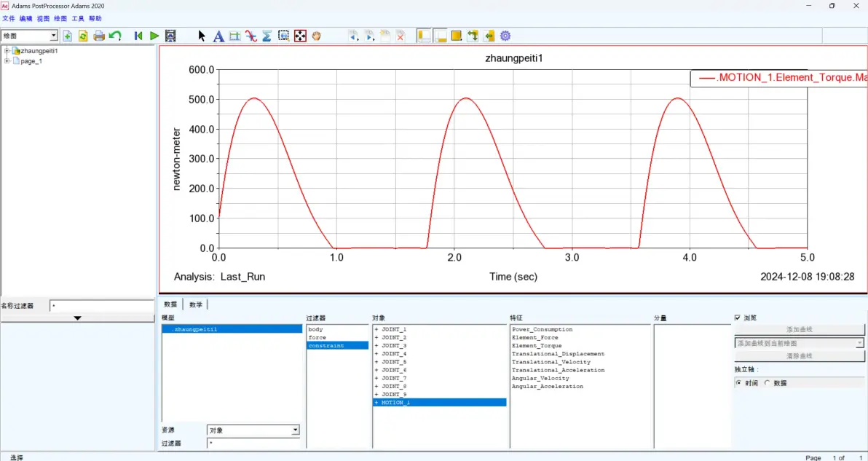Open the 资源 对象 dropdown

point(253,430)
